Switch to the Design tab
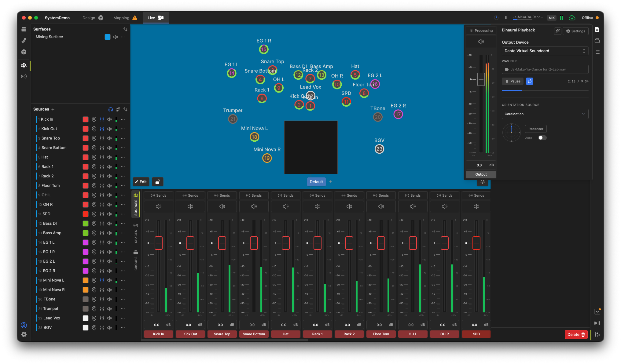Screen dimensions: 621x364 point(93,18)
